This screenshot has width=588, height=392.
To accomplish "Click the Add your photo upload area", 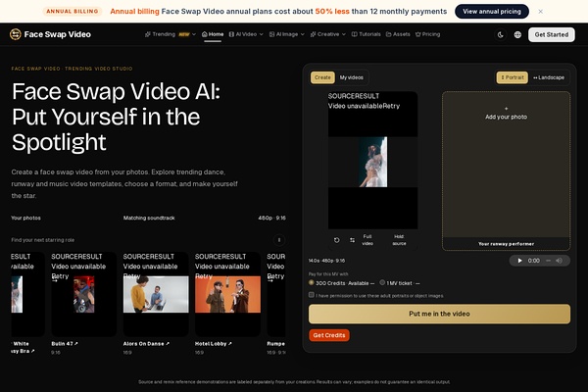I will [506, 171].
